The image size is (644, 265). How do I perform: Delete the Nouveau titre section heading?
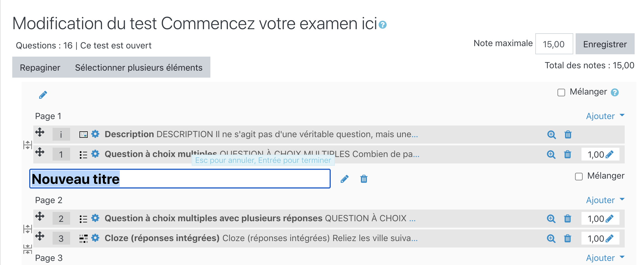pyautogui.click(x=363, y=179)
